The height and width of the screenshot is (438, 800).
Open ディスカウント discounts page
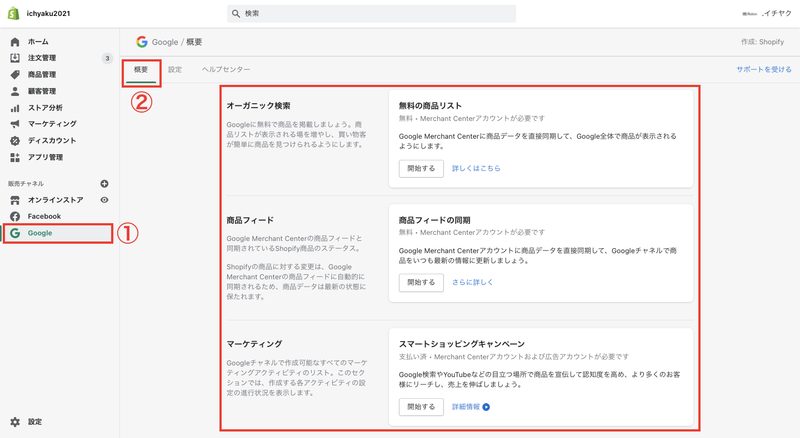52,140
